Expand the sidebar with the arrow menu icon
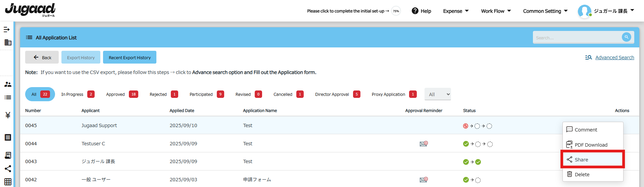This screenshot has width=644, height=187. [x=7, y=30]
